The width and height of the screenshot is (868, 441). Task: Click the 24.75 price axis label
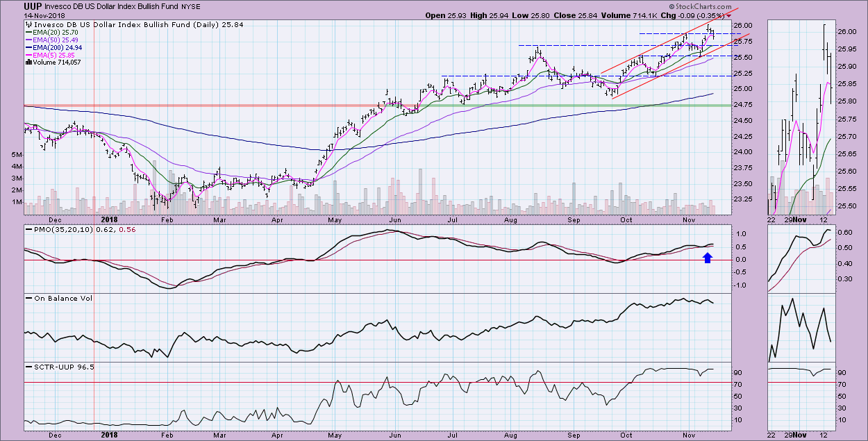[743, 105]
